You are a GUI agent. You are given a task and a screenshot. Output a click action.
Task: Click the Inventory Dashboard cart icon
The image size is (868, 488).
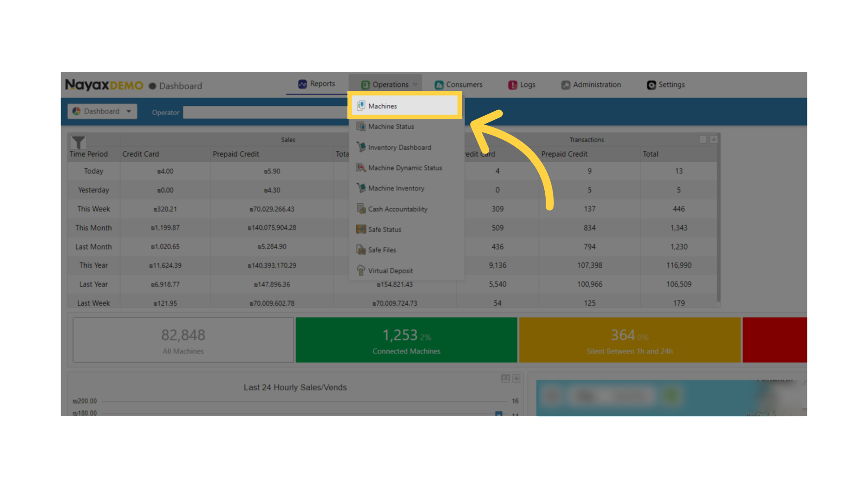click(361, 147)
